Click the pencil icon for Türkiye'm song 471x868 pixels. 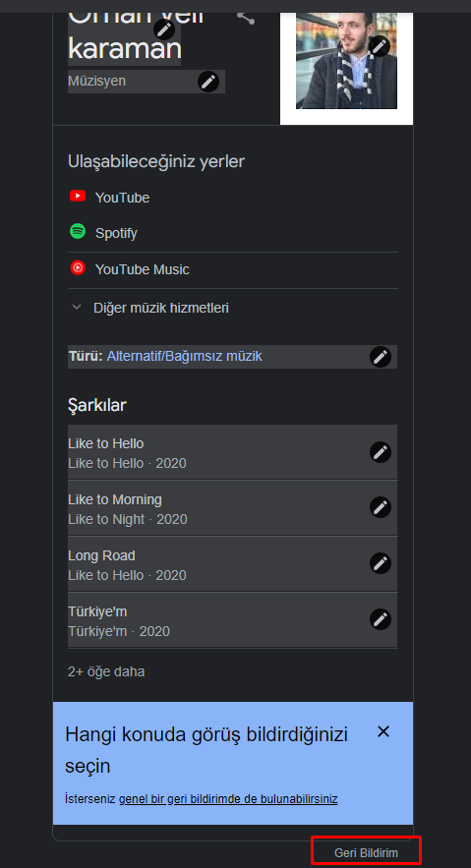(x=381, y=619)
